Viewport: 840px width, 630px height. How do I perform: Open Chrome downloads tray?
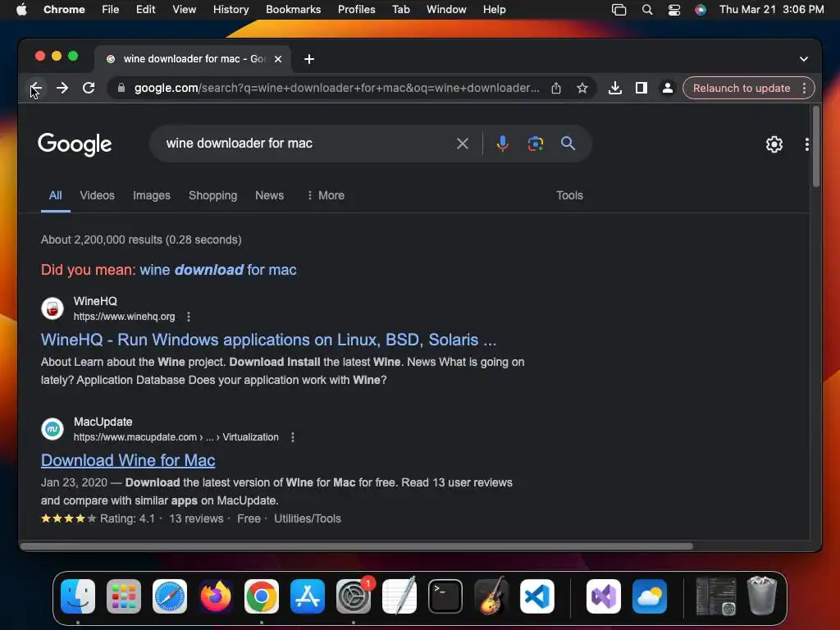(615, 88)
